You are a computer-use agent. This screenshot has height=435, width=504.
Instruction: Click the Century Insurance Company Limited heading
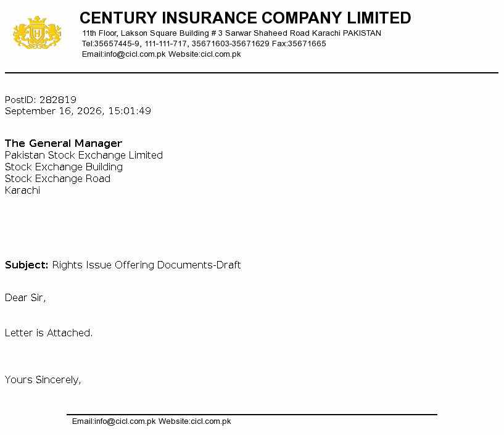tap(246, 18)
